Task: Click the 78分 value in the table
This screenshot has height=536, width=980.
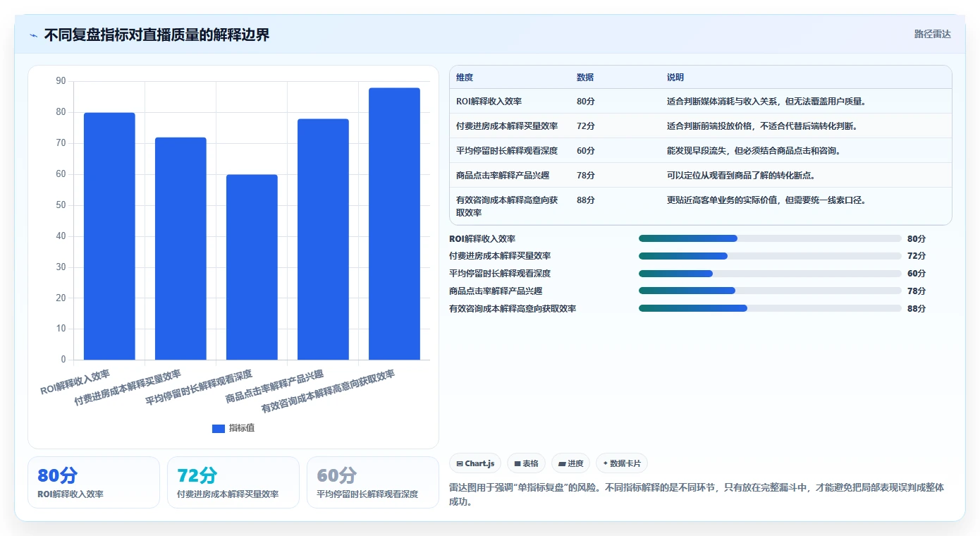Action: tap(585, 176)
